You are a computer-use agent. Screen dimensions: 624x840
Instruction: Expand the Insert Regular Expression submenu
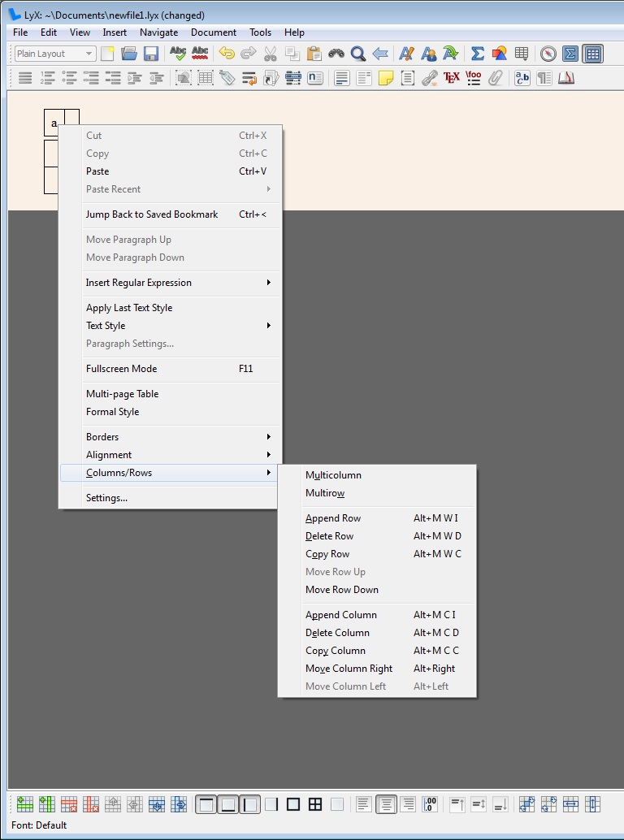[170, 283]
